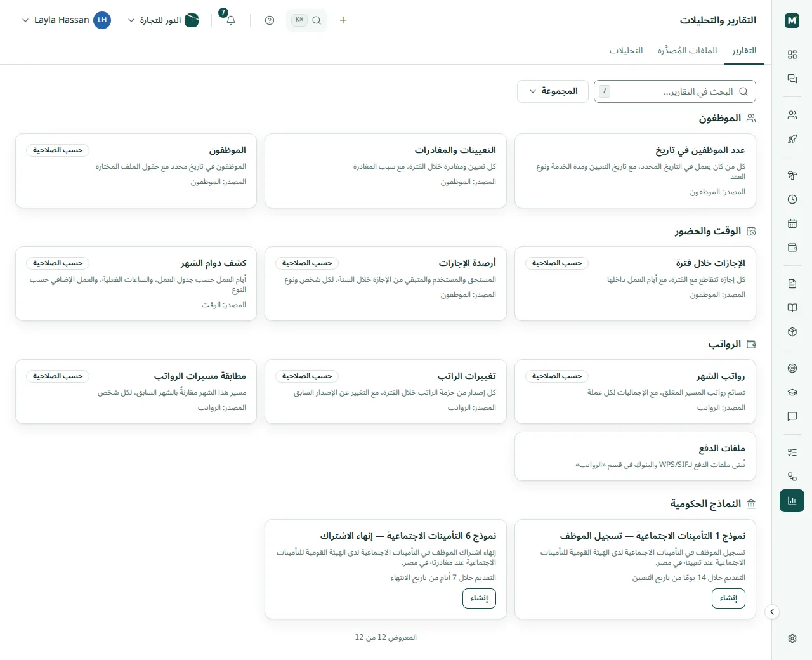Open the تغييرات الراتب report card
812x660 pixels.
(x=386, y=392)
